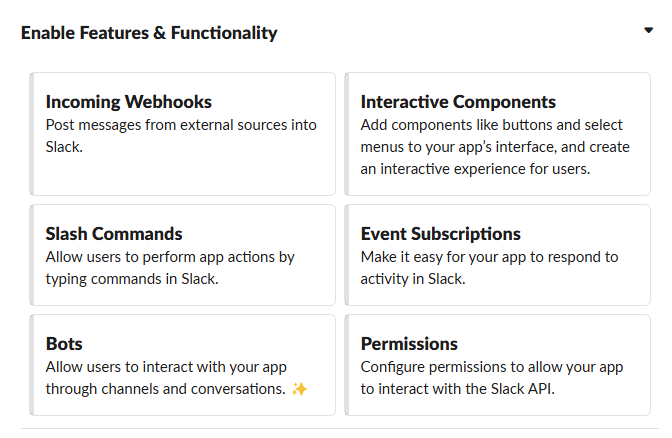Collapse the Enable Features & Functionality section

[648, 30]
